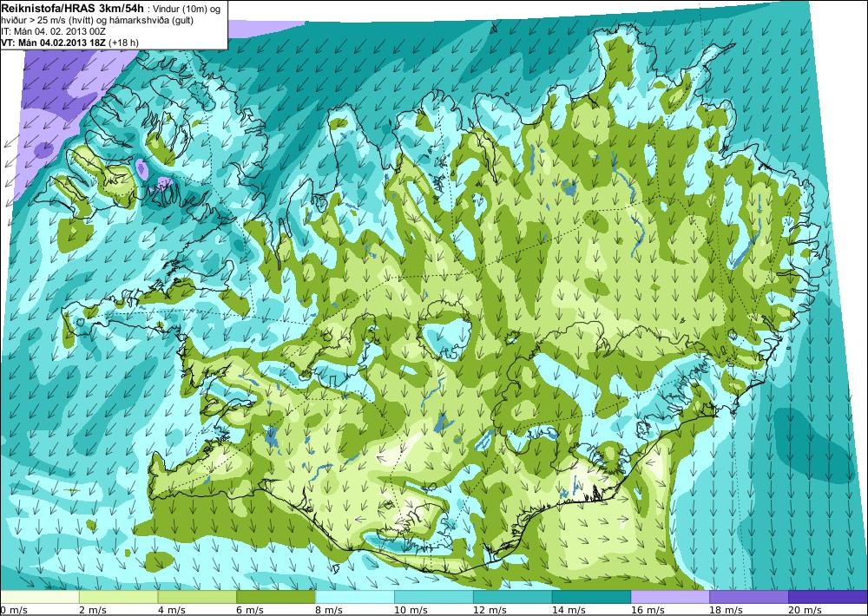Screen dimensions: 868x616
Task: Click the '20 m/s' legend label
Action: pyautogui.click(x=805, y=610)
